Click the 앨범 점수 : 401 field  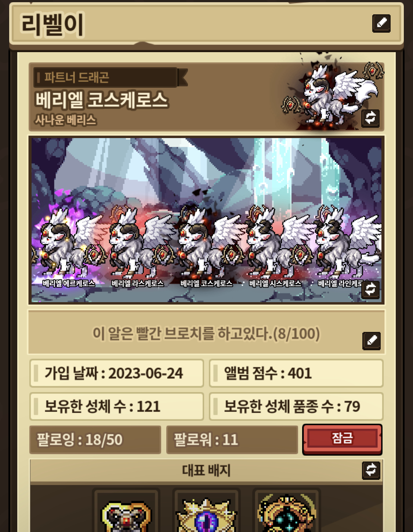[296, 373]
